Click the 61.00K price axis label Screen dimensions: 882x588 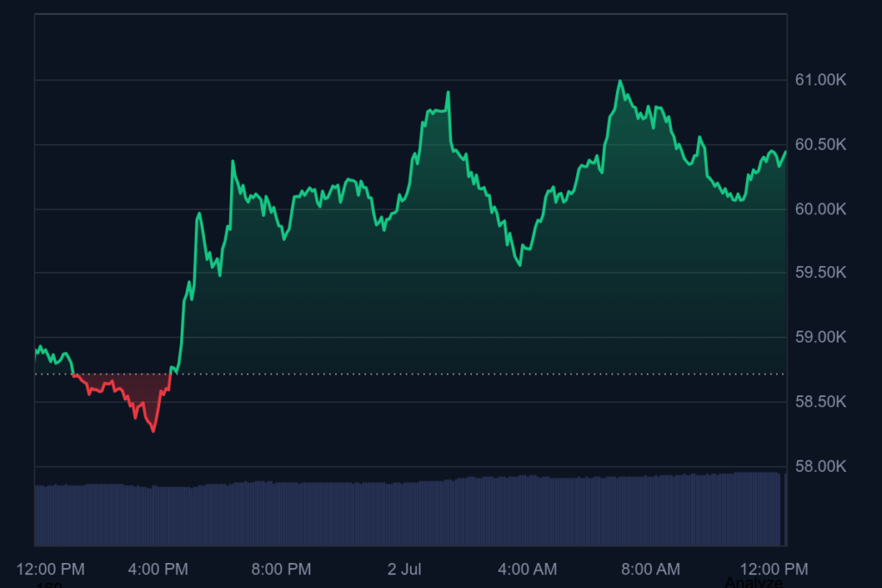[820, 80]
